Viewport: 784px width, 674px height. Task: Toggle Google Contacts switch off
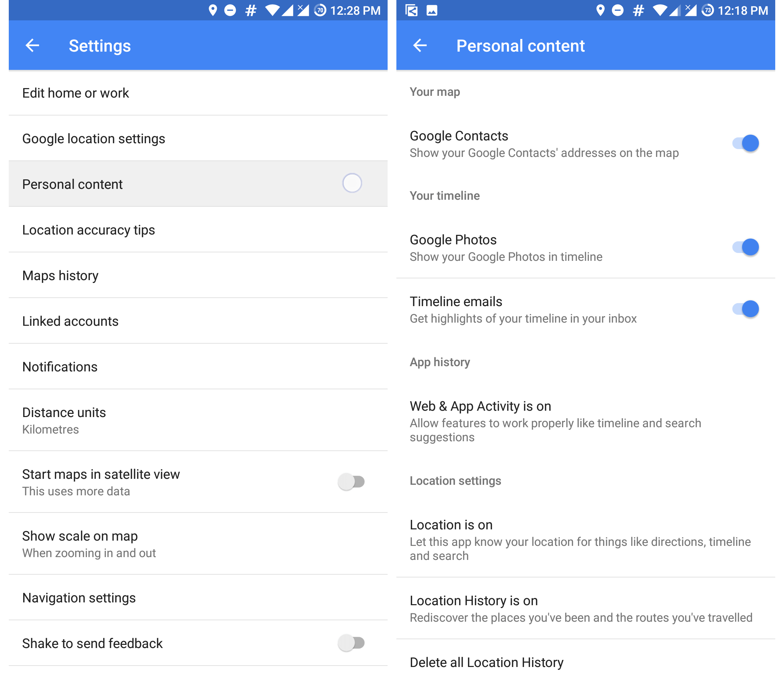pyautogui.click(x=745, y=143)
